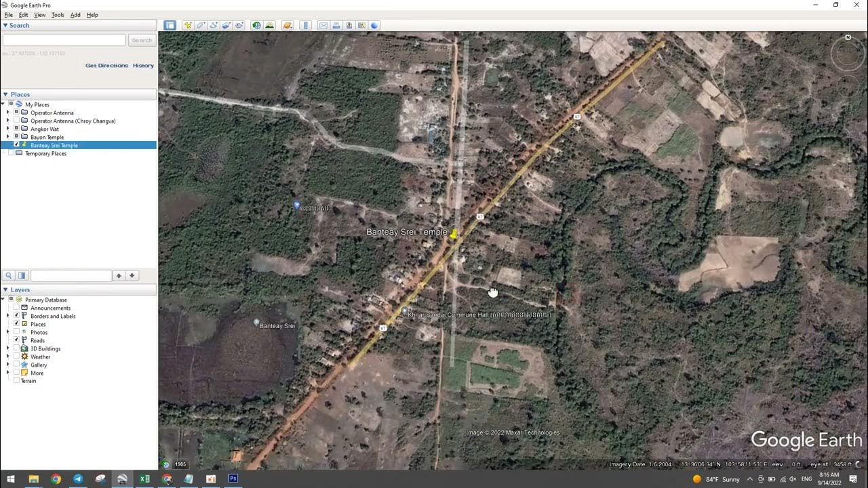Open View in Google Maps icon

(x=362, y=25)
